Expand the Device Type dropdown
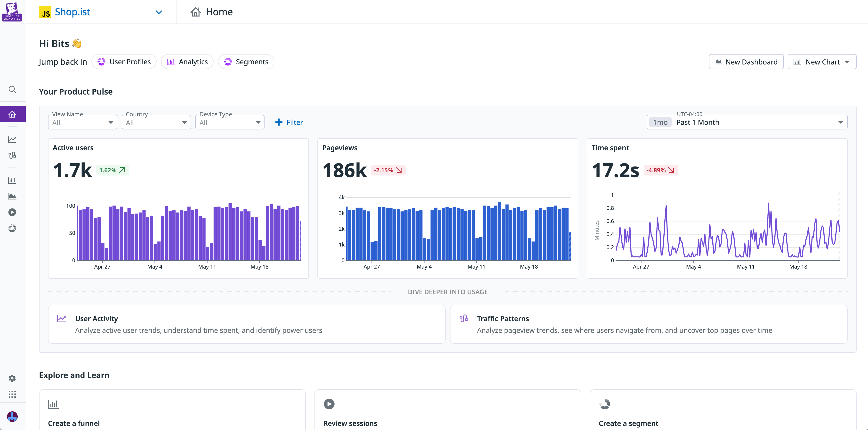This screenshot has height=430, width=868. coord(229,122)
